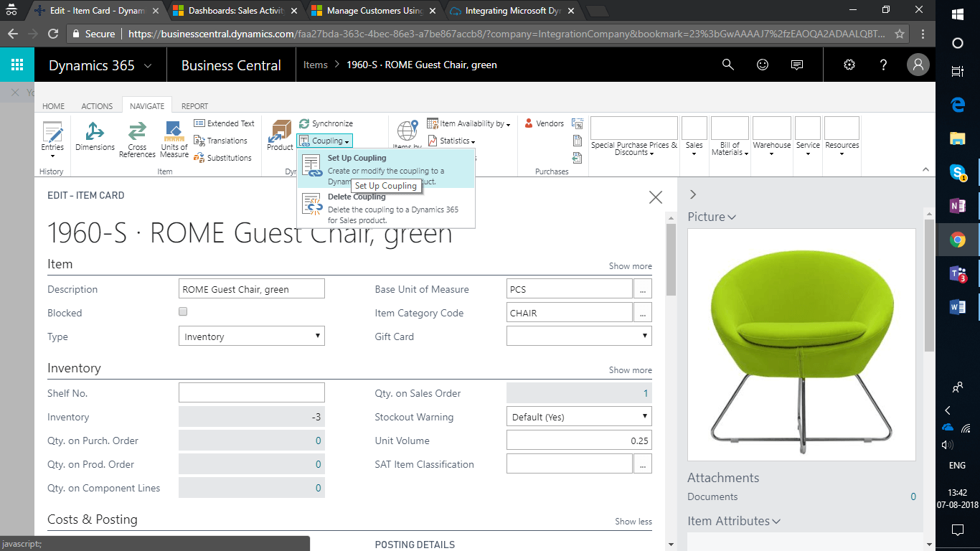Open the settings gear in header
The width and height of the screenshot is (980, 551).
click(x=849, y=65)
